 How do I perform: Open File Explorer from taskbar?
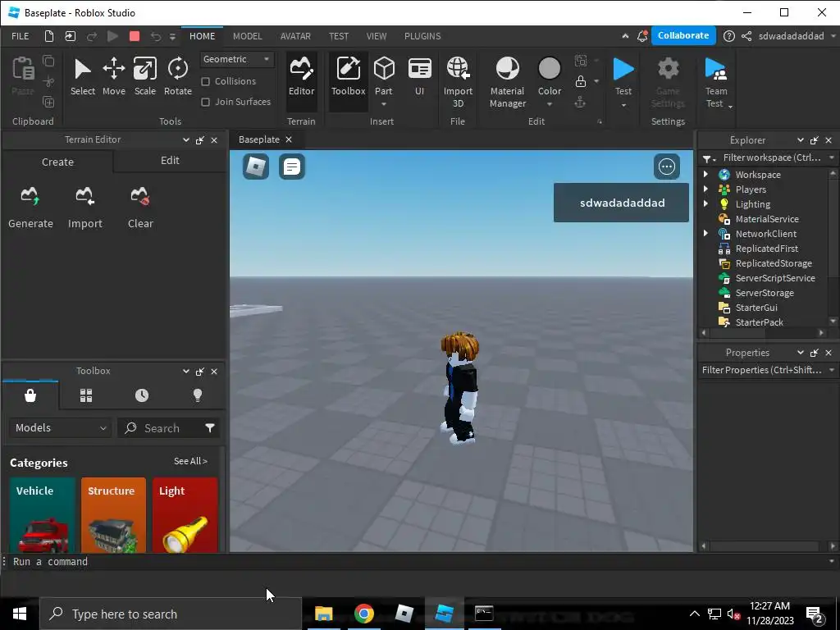(x=323, y=614)
